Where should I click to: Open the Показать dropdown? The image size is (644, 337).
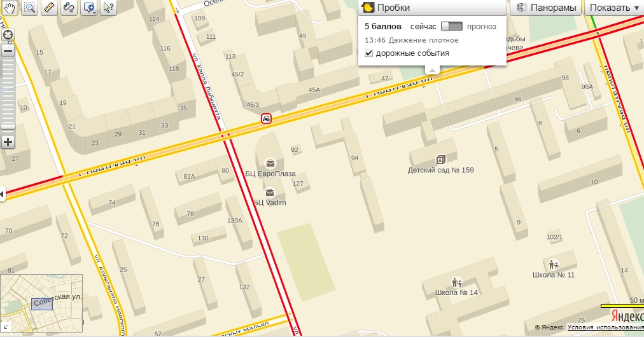(x=614, y=8)
